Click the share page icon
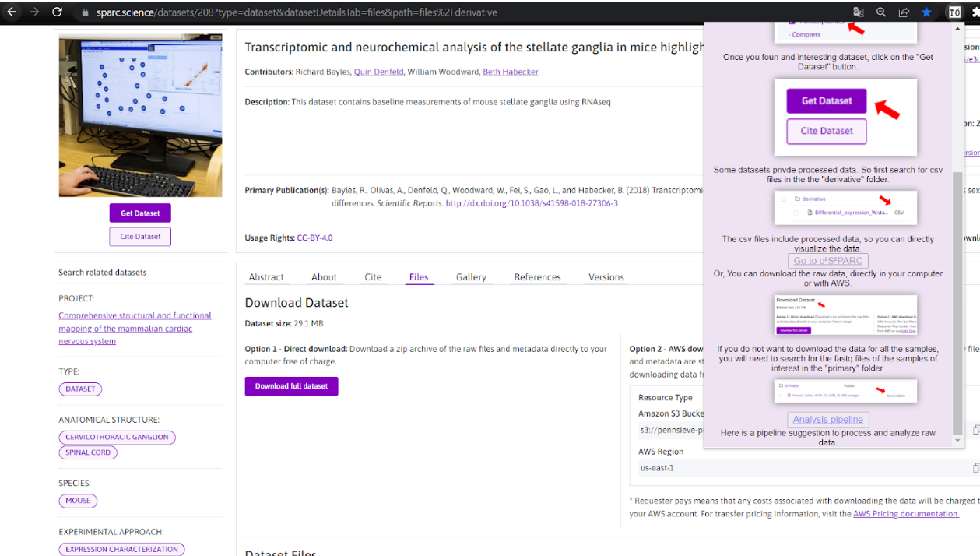 (904, 12)
